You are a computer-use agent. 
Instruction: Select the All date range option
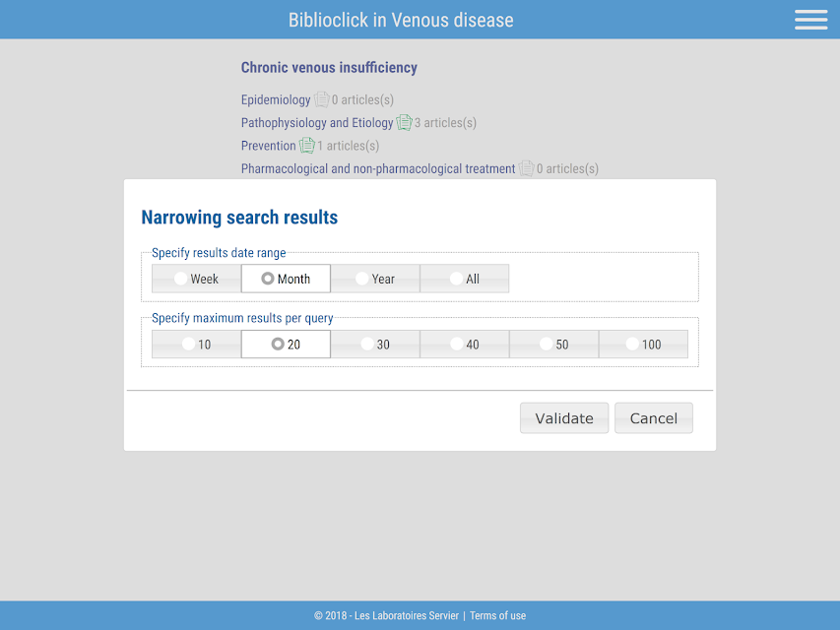[465, 279]
